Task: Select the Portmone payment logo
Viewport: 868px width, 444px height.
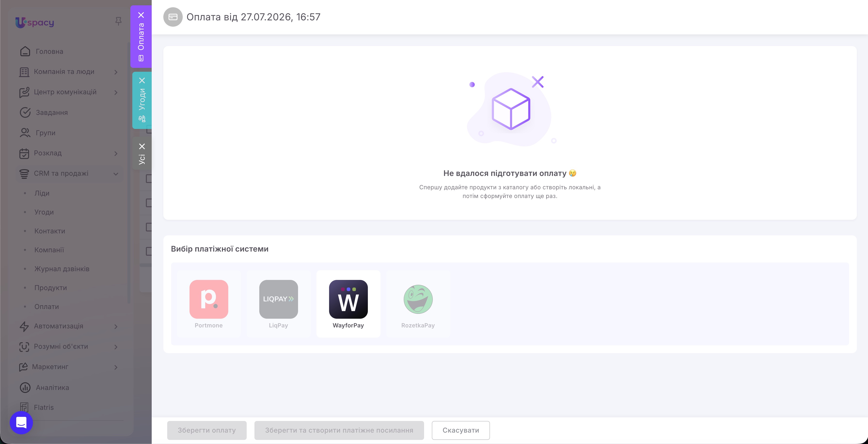Action: (x=209, y=299)
